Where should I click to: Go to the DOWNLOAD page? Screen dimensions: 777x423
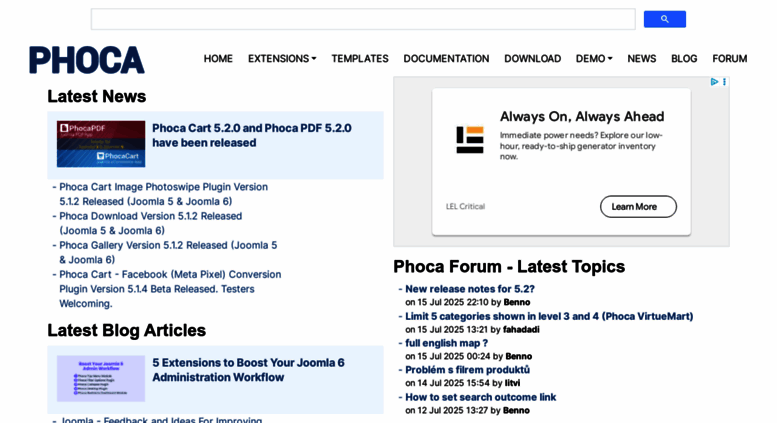click(x=532, y=58)
